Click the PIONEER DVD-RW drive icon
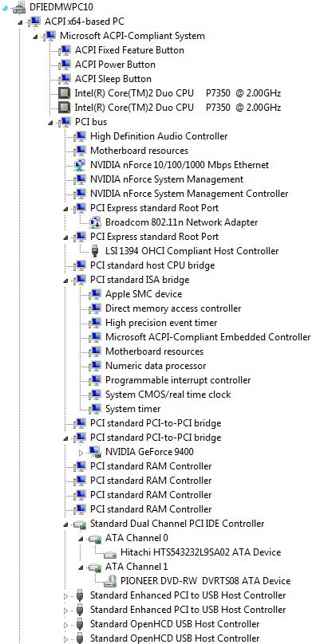 pyautogui.click(x=110, y=581)
